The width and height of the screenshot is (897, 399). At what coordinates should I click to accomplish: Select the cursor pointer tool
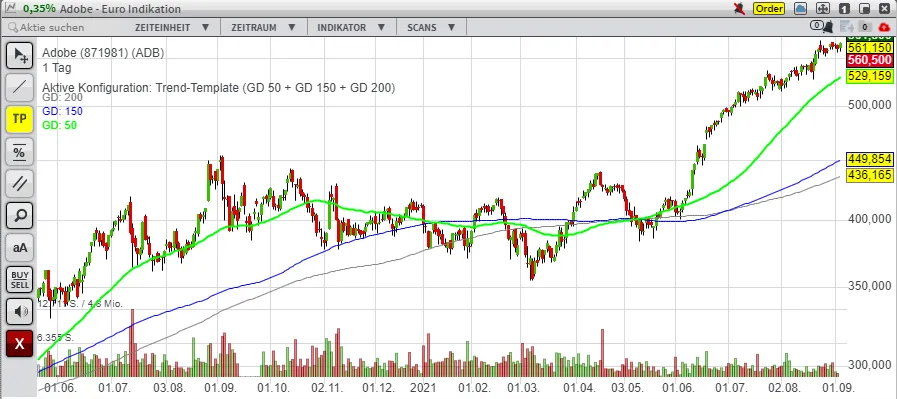[19, 55]
